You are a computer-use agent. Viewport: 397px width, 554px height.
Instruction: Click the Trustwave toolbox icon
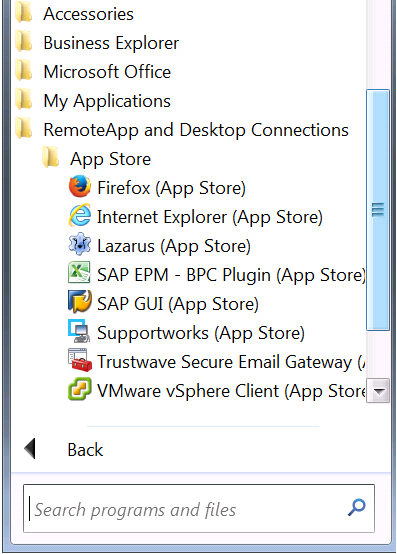[80, 360]
